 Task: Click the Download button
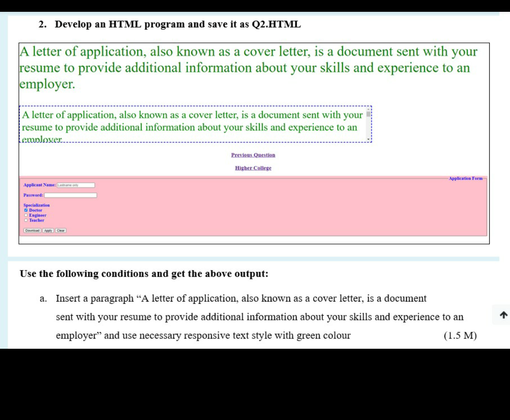pyautogui.click(x=32, y=231)
